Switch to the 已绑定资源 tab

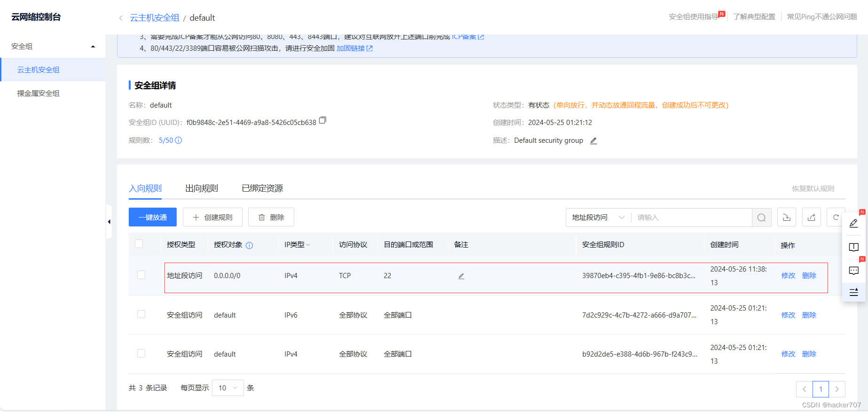[x=262, y=188]
